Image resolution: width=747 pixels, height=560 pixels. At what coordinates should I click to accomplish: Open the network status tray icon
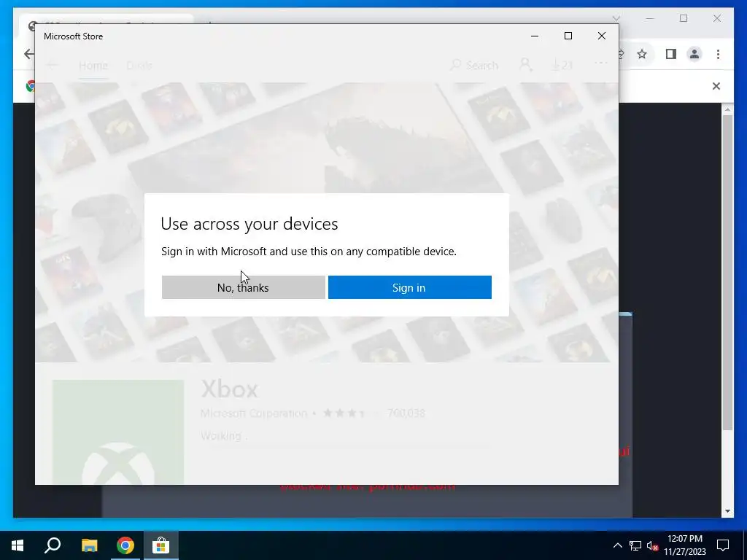(635, 545)
